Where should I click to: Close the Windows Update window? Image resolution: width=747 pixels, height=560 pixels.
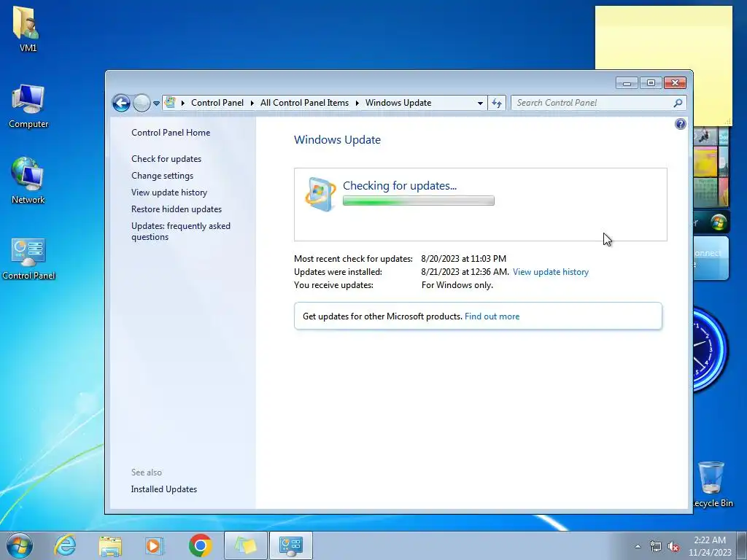tap(675, 83)
